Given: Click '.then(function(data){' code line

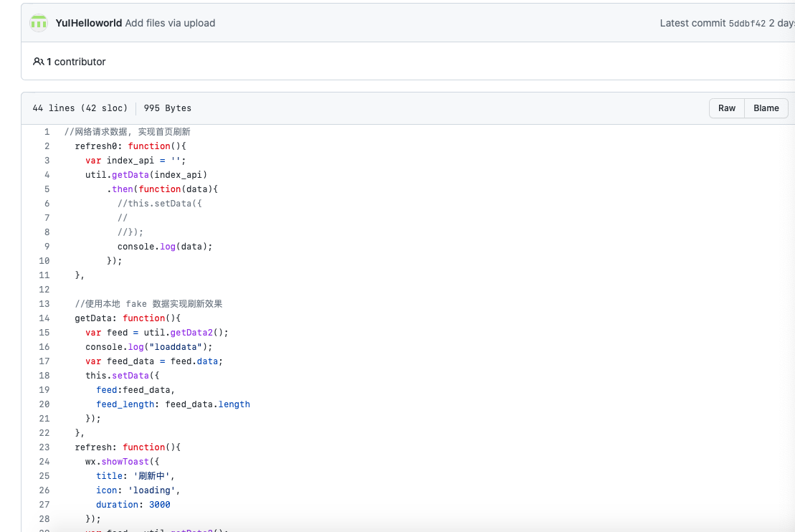Looking at the screenshot, I should [162, 189].
